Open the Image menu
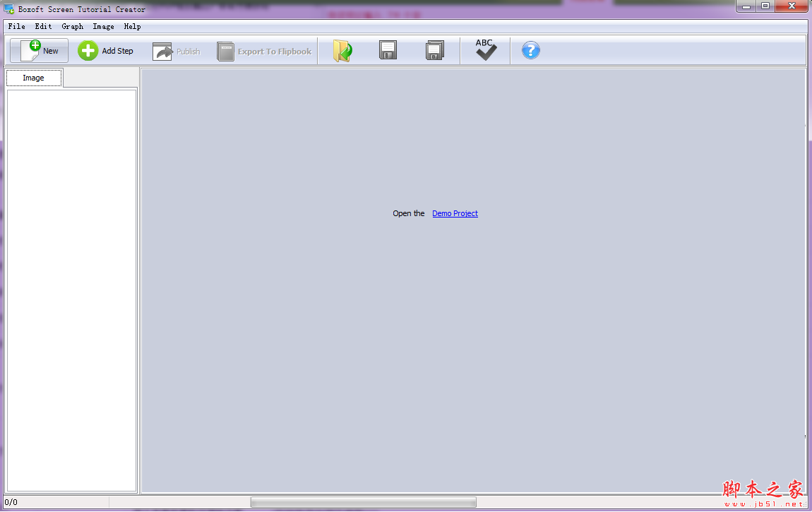This screenshot has height=512, width=812. click(103, 26)
